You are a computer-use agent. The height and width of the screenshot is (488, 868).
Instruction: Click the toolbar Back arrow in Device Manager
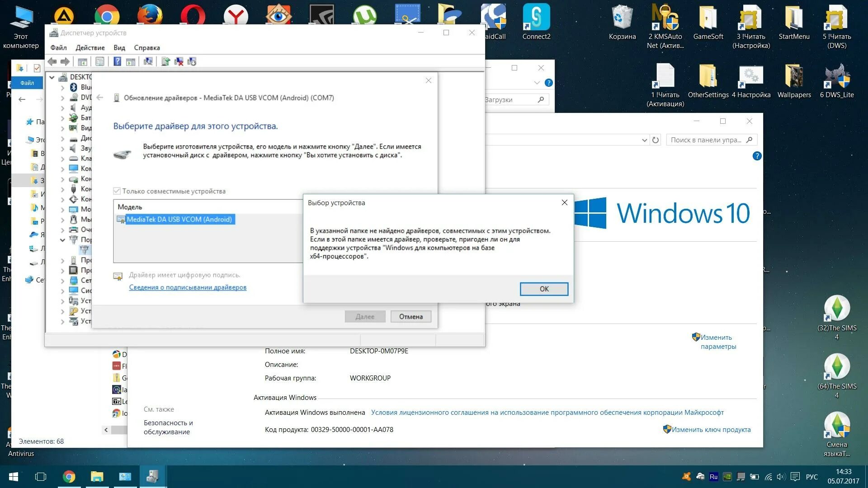click(x=52, y=61)
